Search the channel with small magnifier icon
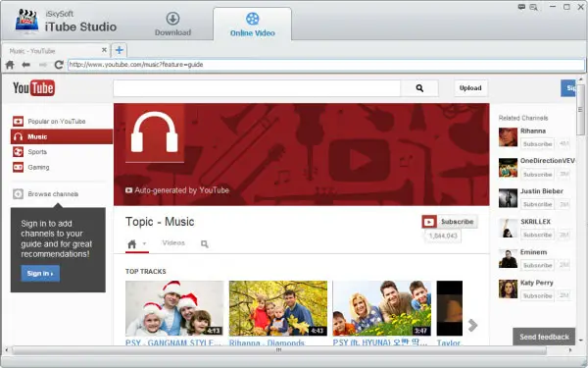The width and height of the screenshot is (588, 368). 205,244
